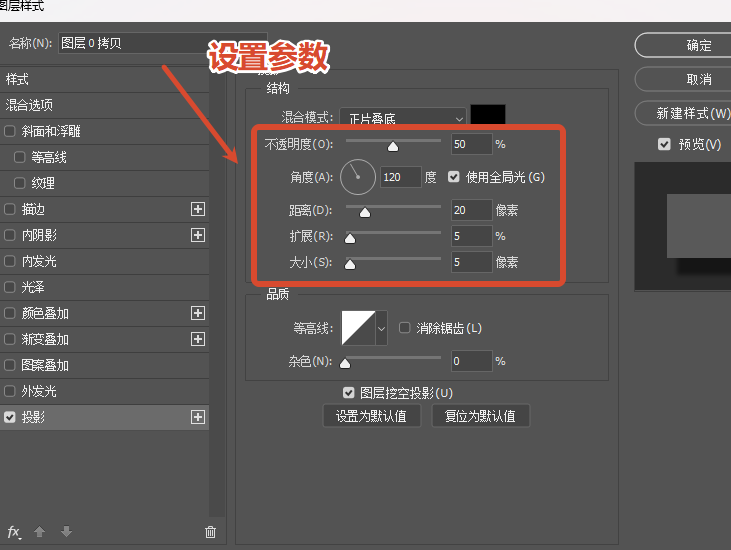
Task: Click the 新建样式 button
Action: 683,113
